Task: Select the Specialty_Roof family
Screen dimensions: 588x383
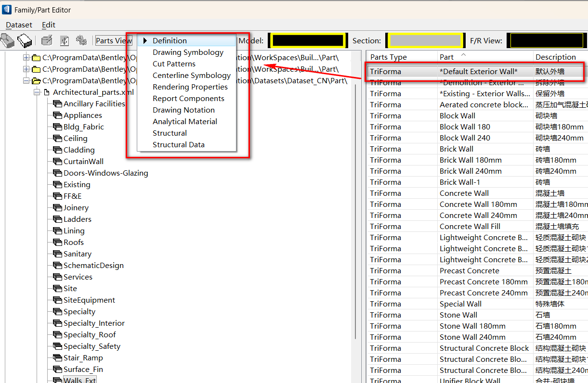Action: point(90,334)
